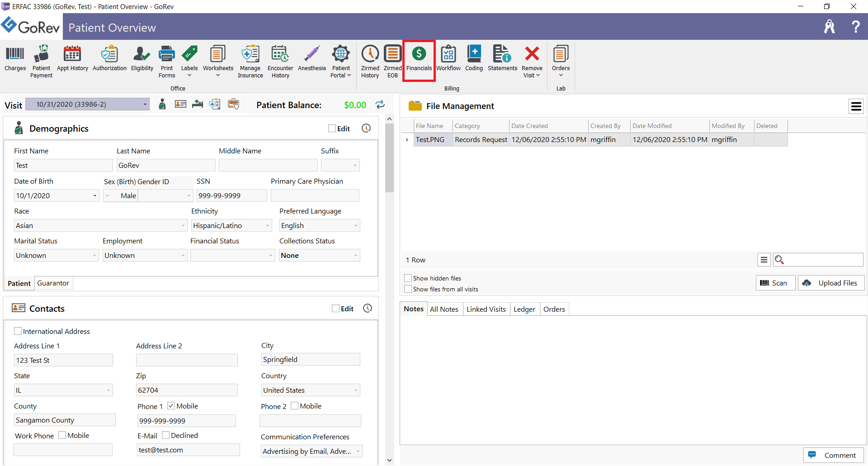Open the Collections Status dropdown

tap(356, 255)
